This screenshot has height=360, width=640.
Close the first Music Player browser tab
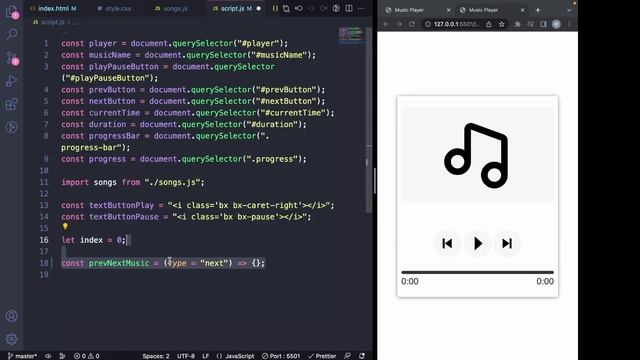pos(449,10)
